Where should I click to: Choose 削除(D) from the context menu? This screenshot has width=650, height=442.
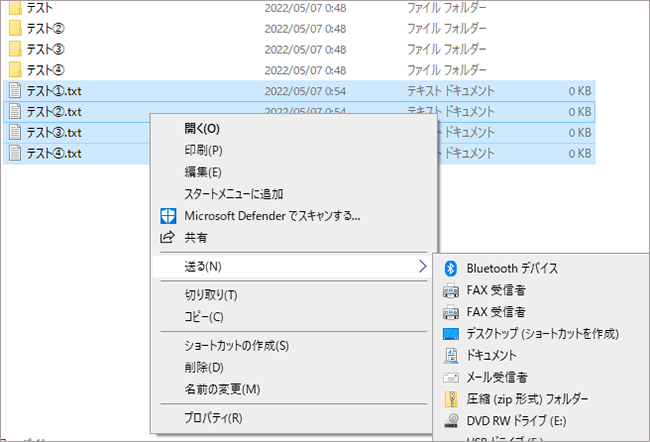coord(204,367)
